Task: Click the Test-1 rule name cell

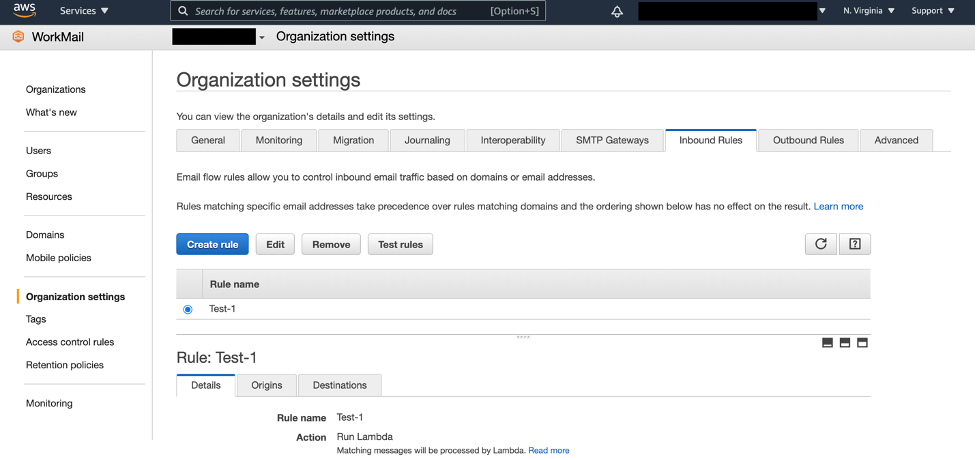Action: [222, 309]
